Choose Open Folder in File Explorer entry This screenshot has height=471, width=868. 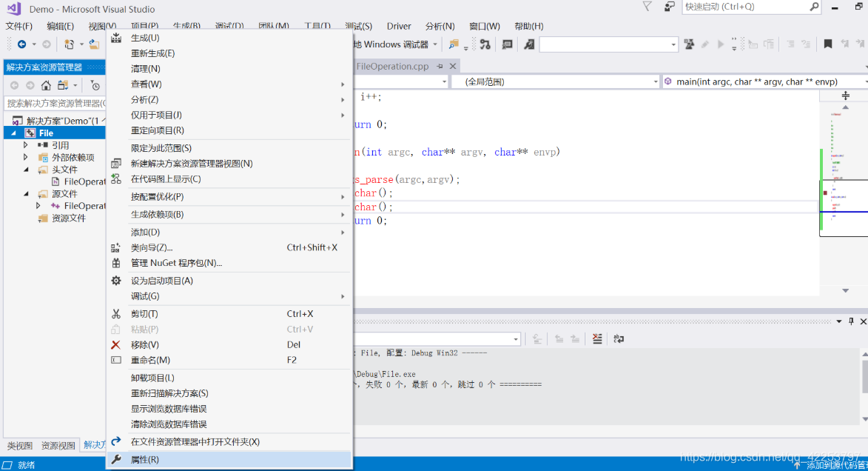229,441
